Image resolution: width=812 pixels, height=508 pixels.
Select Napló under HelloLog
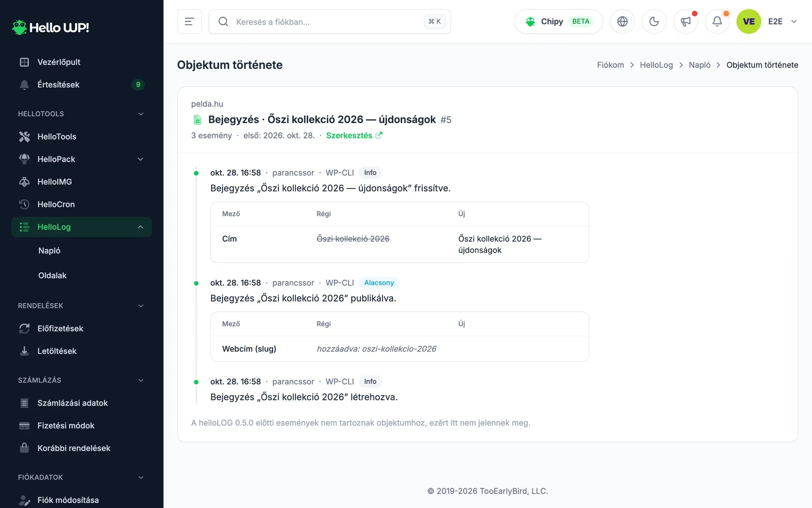pos(49,251)
